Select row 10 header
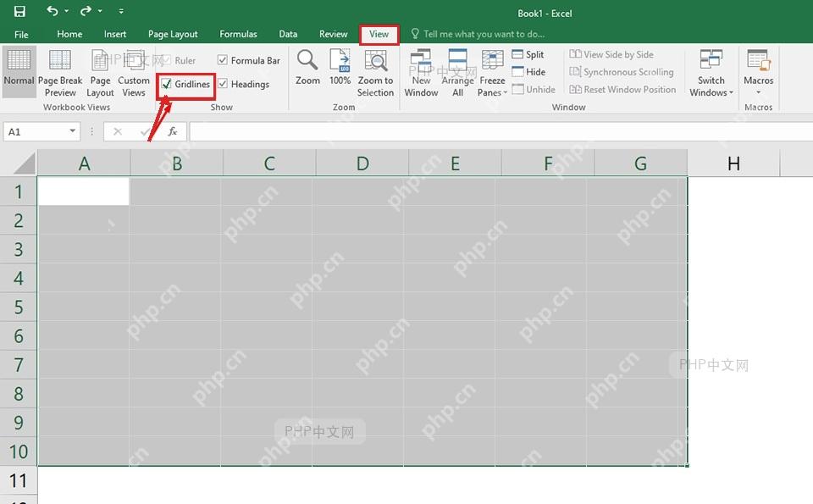 (19, 451)
